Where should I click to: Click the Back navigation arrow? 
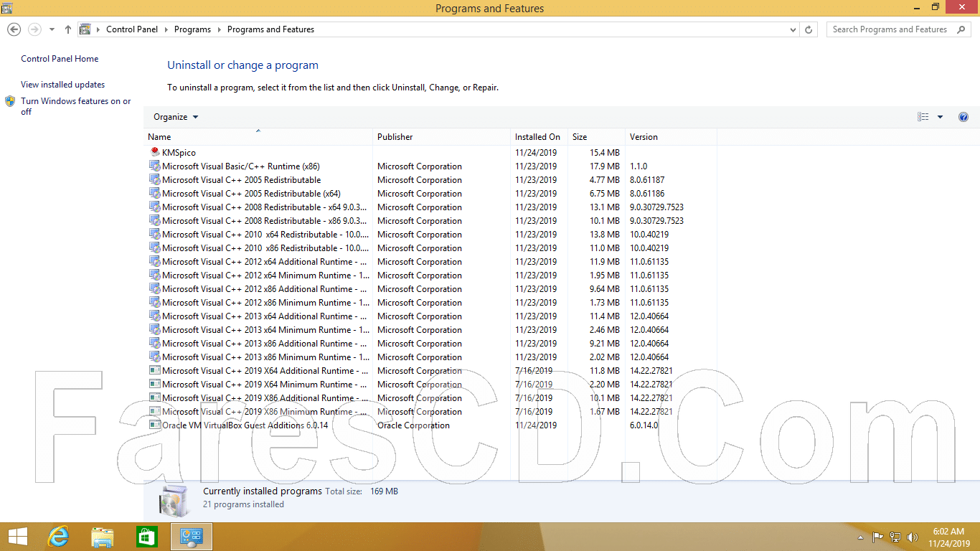click(14, 29)
